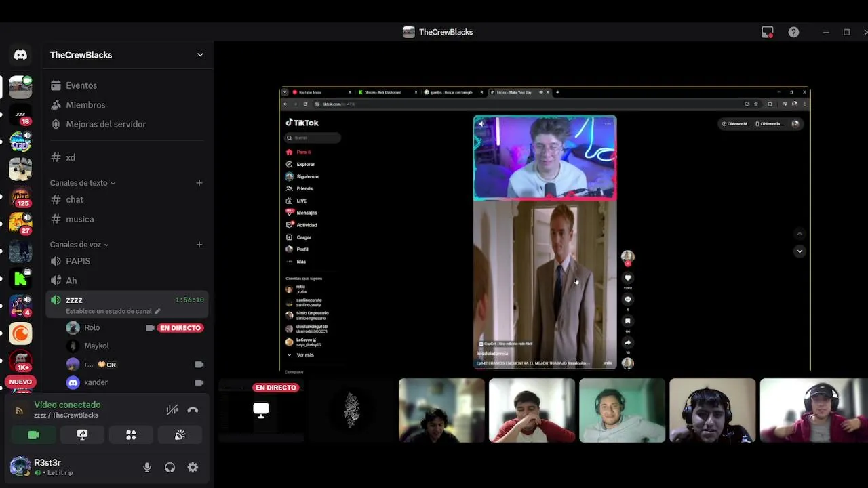This screenshot has width=868, height=488.
Task: Like the TikTok video heart icon
Action: click(627, 278)
